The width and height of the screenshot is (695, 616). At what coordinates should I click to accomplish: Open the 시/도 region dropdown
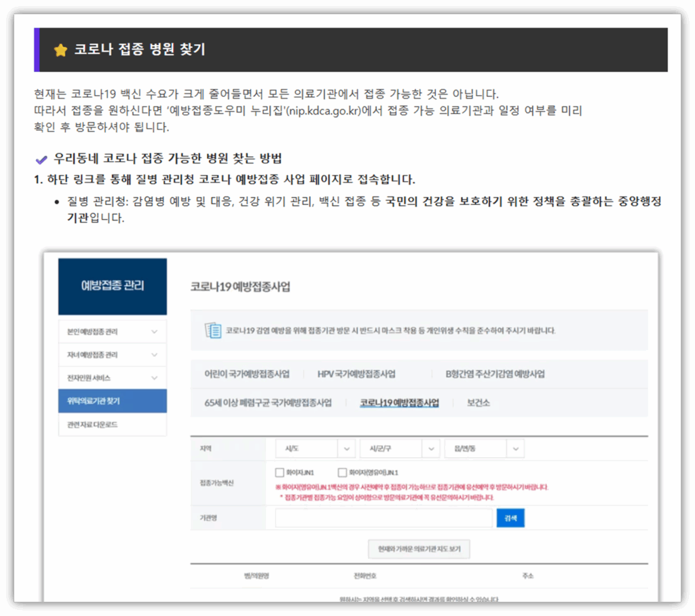[315, 448]
